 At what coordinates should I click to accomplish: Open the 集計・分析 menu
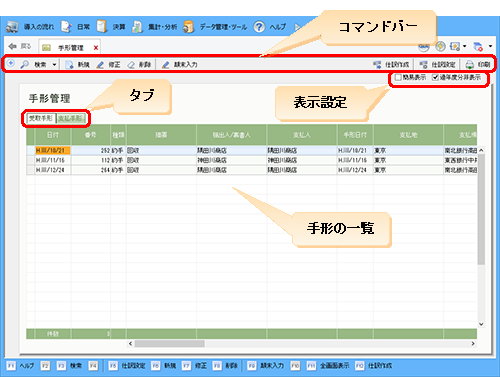point(155,27)
